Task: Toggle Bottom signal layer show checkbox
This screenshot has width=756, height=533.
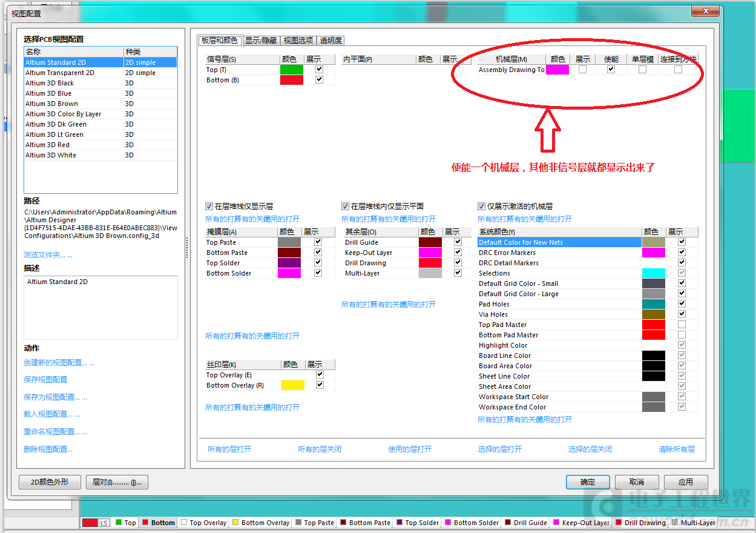Action: click(x=320, y=80)
